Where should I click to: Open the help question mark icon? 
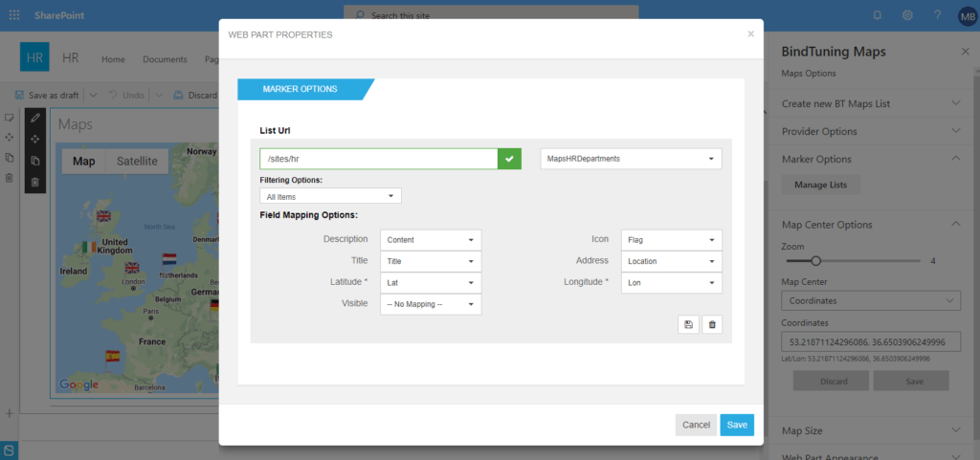click(x=938, y=15)
